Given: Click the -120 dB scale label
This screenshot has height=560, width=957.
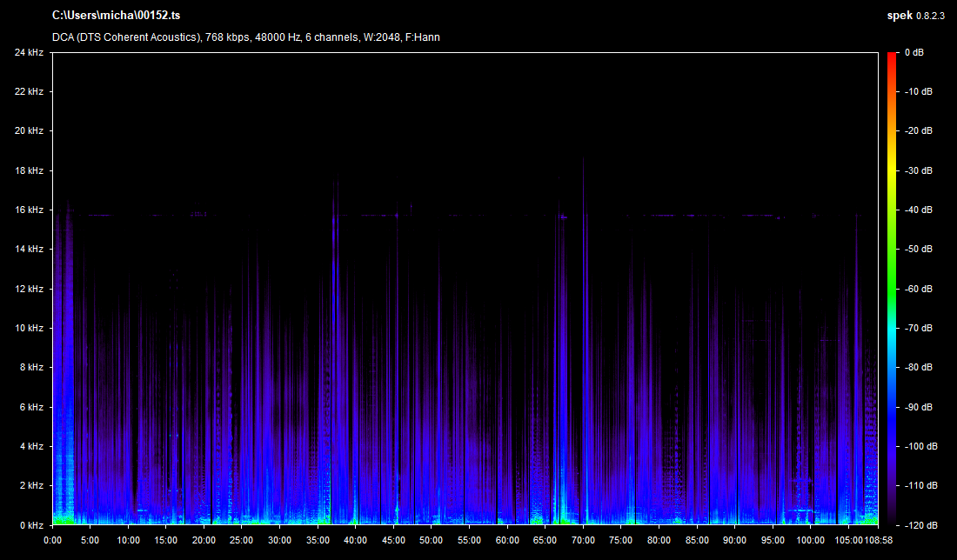Looking at the screenshot, I should [x=918, y=525].
